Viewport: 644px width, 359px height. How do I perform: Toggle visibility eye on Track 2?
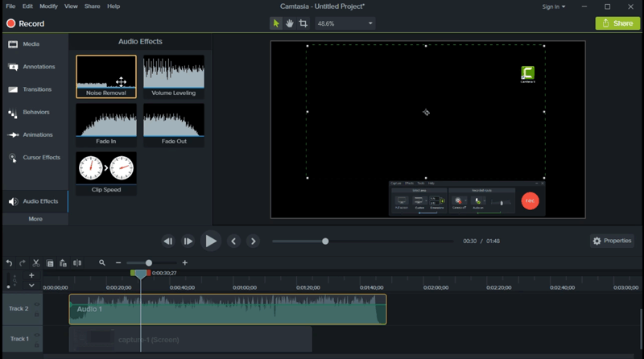[37, 304]
